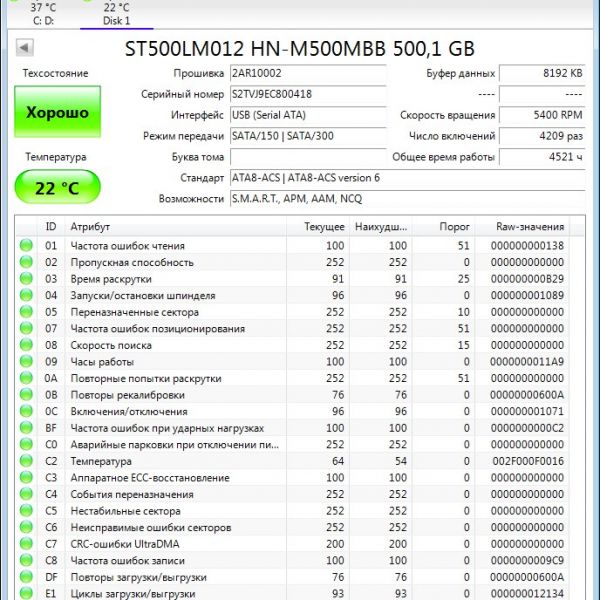Image resolution: width=600 pixels, height=600 pixels.
Task: Click the Скорость вращения value 5400 RPM
Action: coord(542,115)
